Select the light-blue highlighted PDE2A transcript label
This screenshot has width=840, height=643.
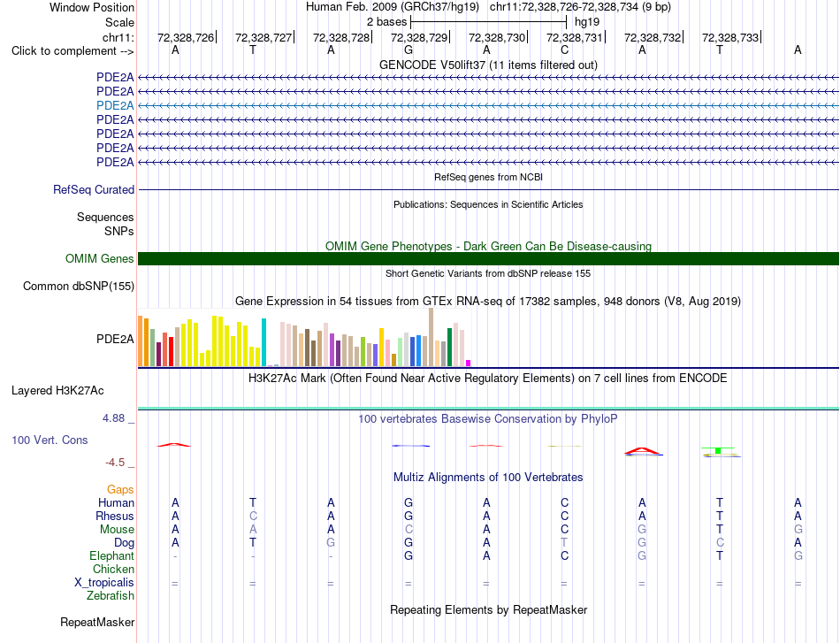115,105
